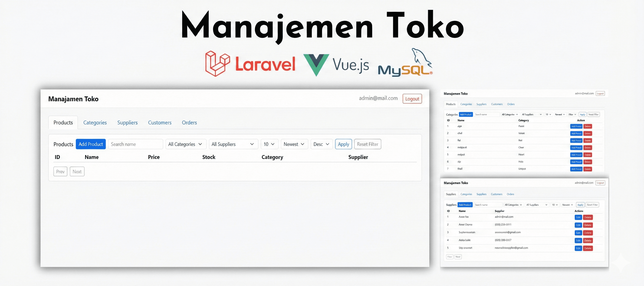Click the blue Add Product button
The width and height of the screenshot is (644, 286).
coord(90,144)
